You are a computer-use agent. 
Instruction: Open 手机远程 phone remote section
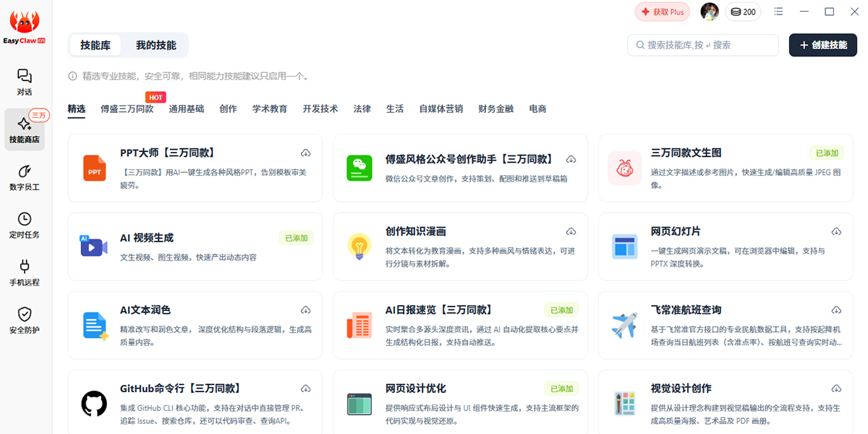(x=25, y=273)
